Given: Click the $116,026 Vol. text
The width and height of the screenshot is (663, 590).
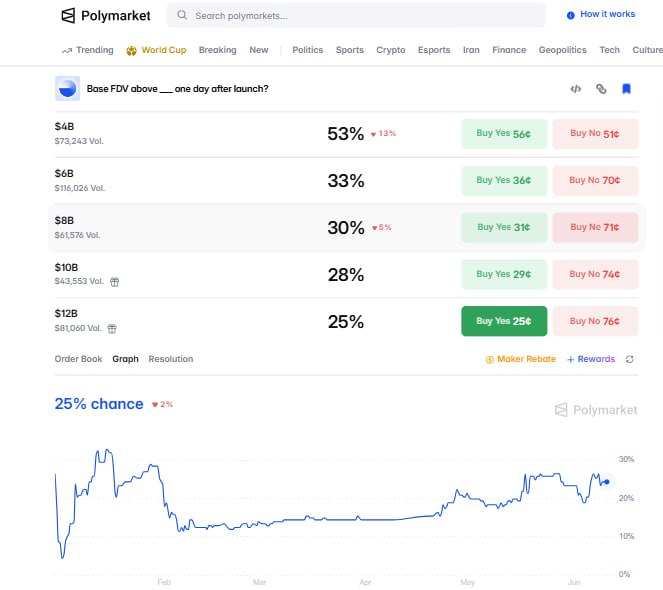Looking at the screenshot, I should [79, 188].
